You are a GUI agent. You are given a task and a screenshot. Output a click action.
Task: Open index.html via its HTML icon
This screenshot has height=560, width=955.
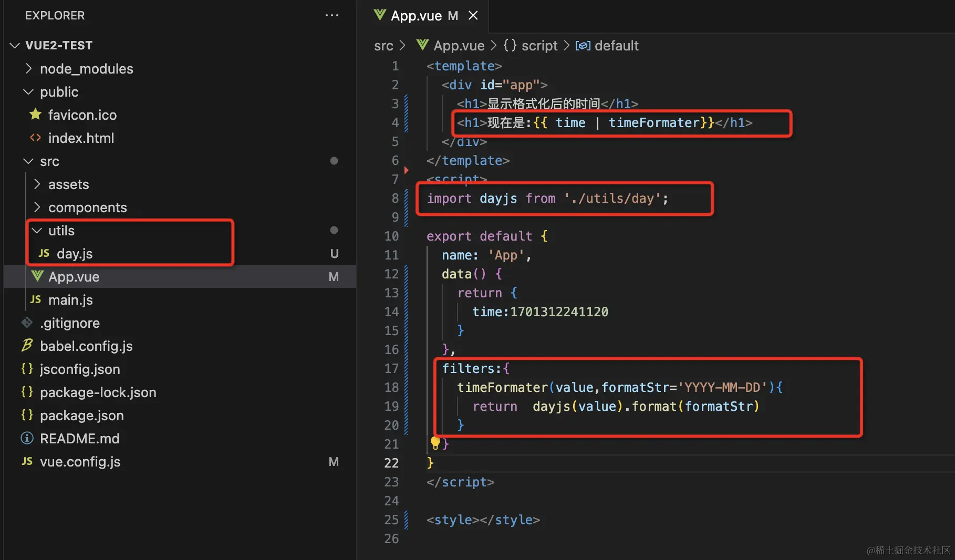coord(35,138)
